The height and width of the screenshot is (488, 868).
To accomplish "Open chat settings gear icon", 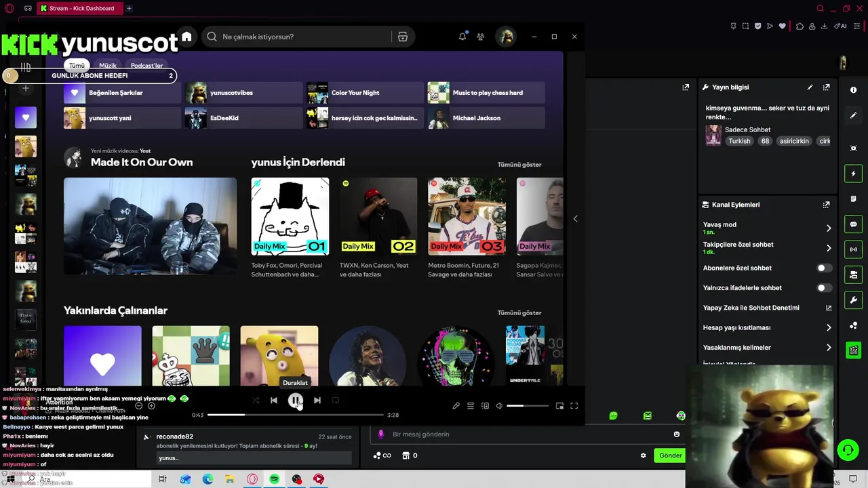I will click(x=643, y=455).
